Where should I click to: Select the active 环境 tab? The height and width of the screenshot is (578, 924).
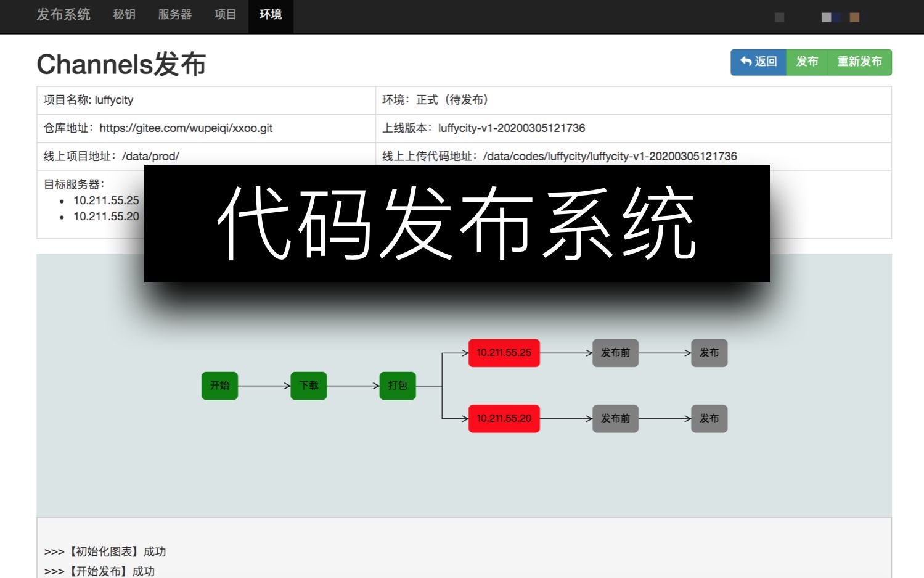(271, 17)
